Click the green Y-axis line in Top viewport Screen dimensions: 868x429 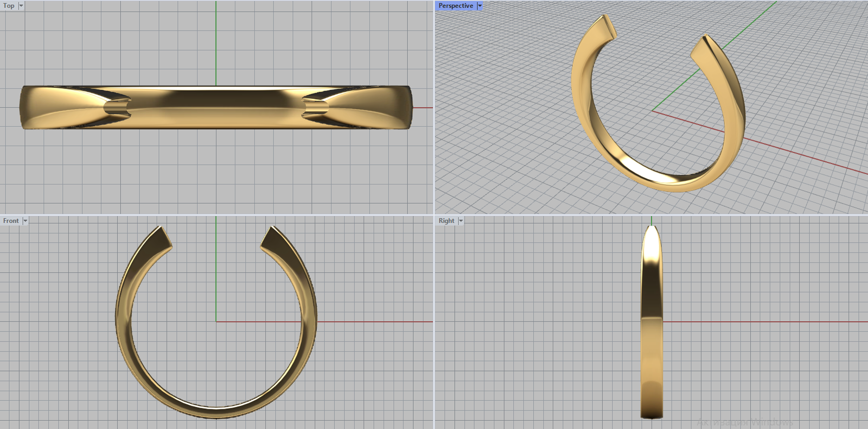point(216,43)
